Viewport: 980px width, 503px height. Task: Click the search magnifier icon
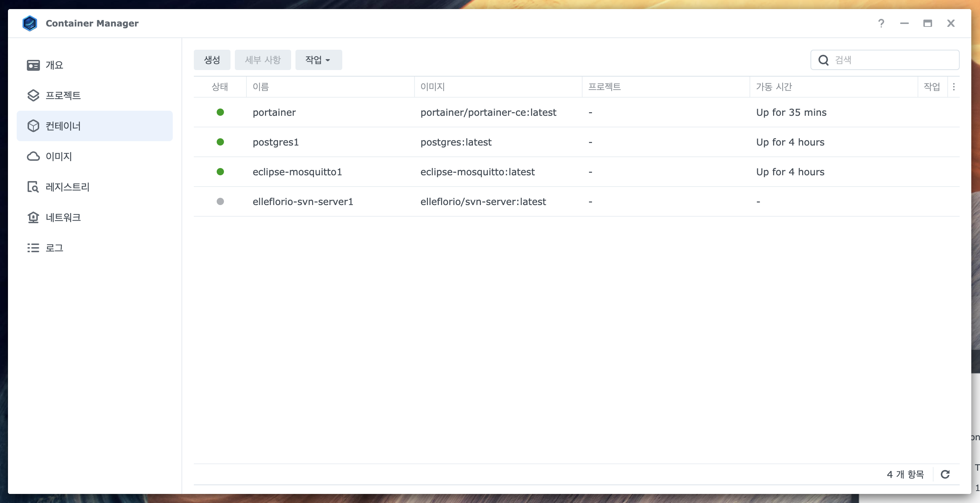824,60
